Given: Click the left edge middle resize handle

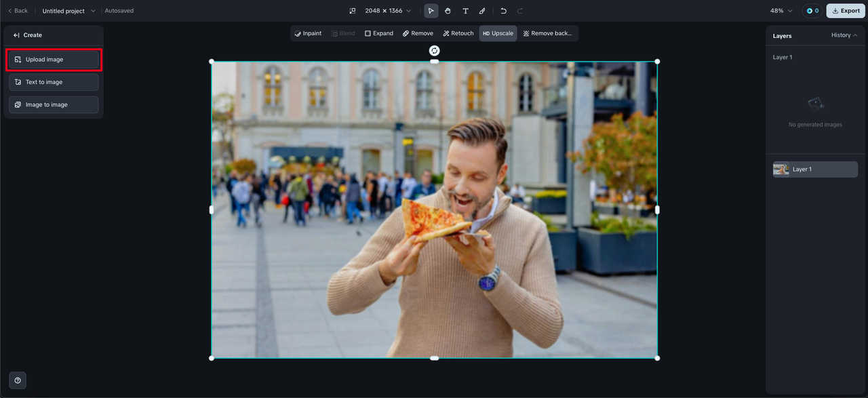Looking at the screenshot, I should (x=212, y=210).
